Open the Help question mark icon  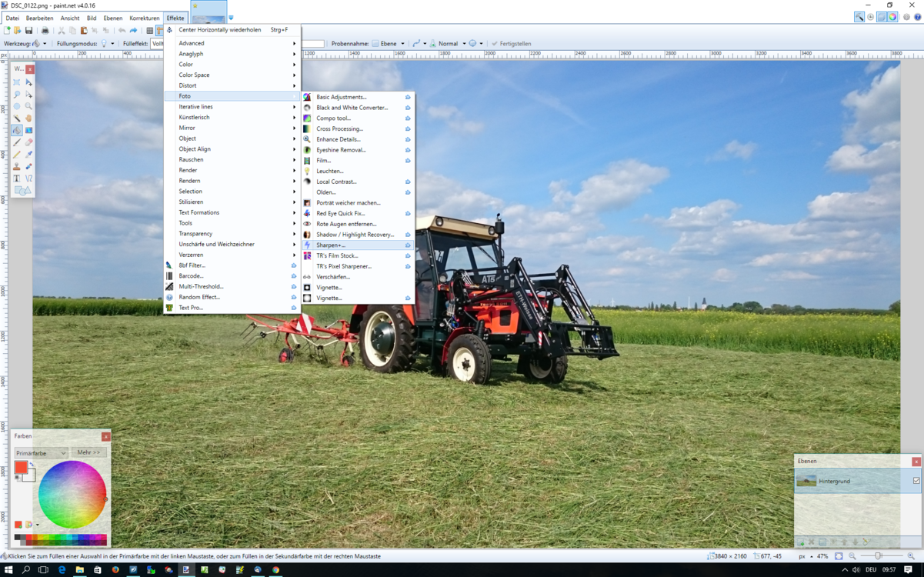(918, 17)
